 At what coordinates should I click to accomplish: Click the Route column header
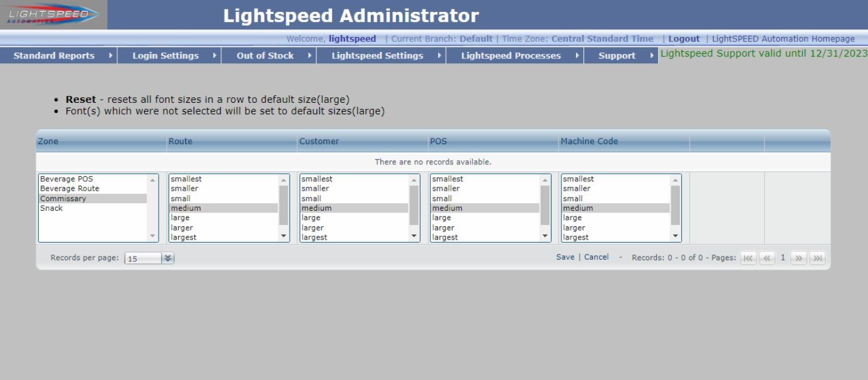[232, 142]
